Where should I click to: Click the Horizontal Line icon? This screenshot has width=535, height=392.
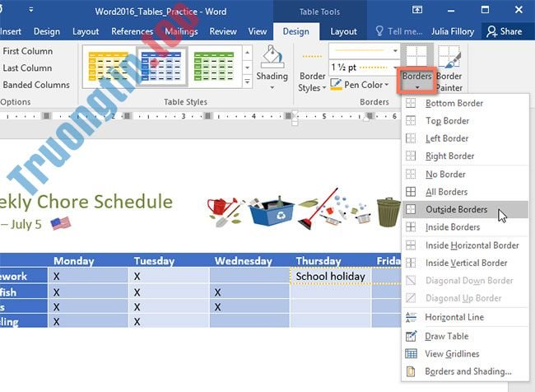pyautogui.click(x=411, y=317)
